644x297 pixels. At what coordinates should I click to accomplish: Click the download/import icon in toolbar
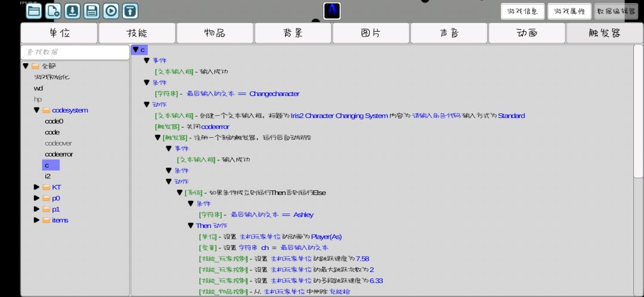pos(72,11)
